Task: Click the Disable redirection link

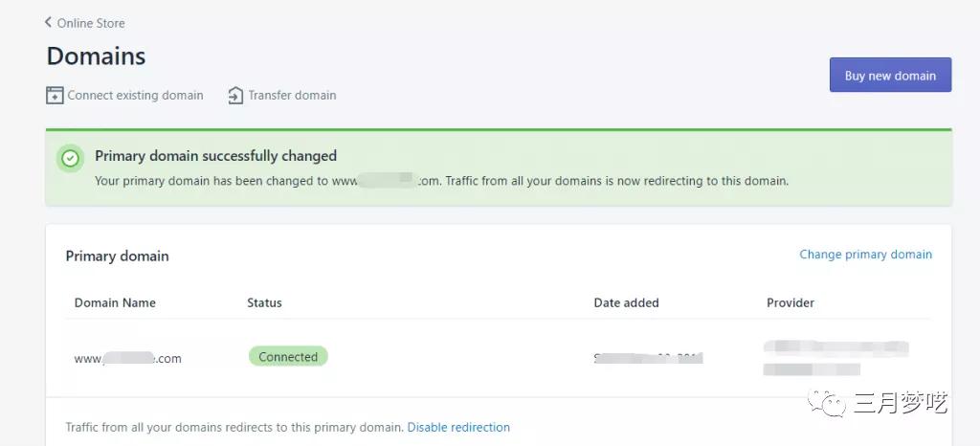Action: point(458,427)
